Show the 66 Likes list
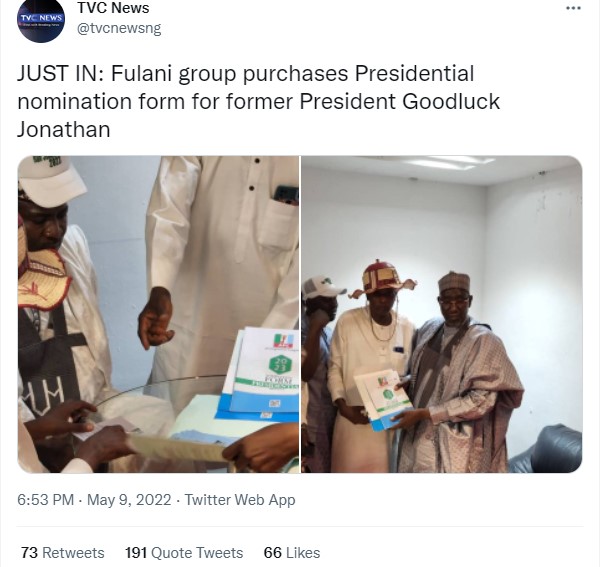The height and width of the screenshot is (567, 606). 292,552
